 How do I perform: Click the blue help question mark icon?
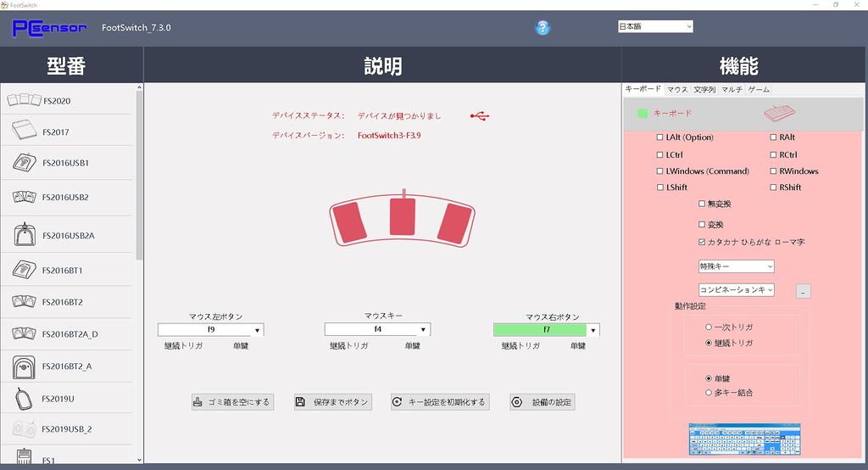[542, 27]
